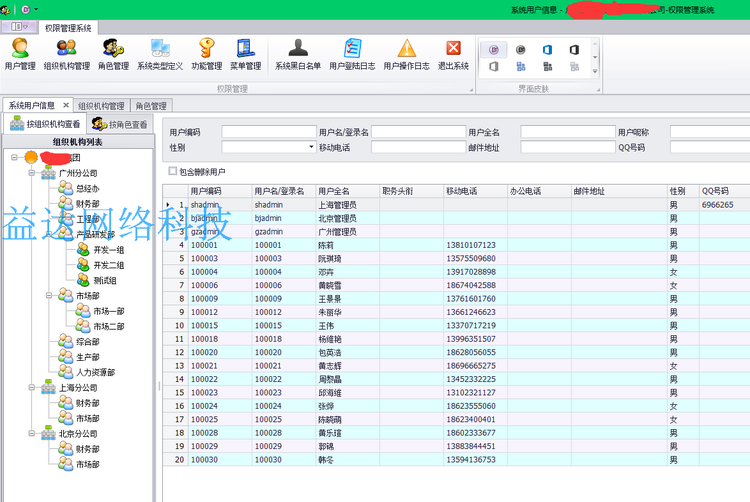The image size is (750, 502).
Task: Open the 性别 dropdown
Action: (311, 147)
